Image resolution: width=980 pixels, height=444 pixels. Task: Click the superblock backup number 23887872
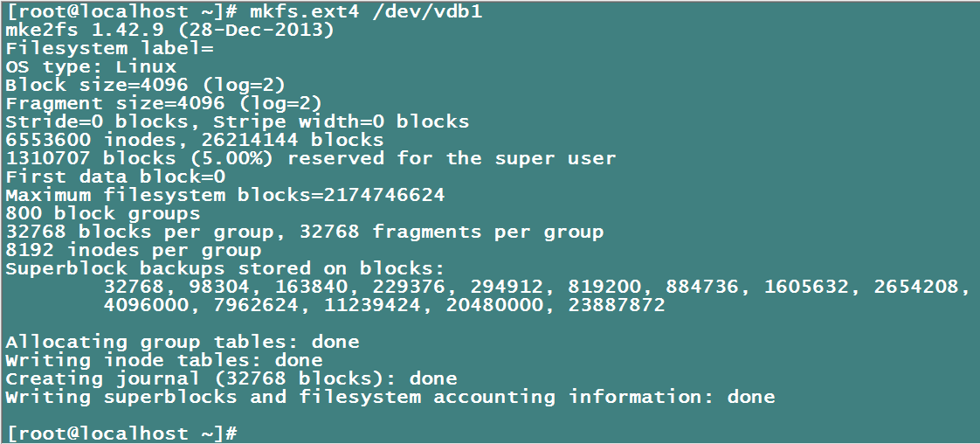616,305
